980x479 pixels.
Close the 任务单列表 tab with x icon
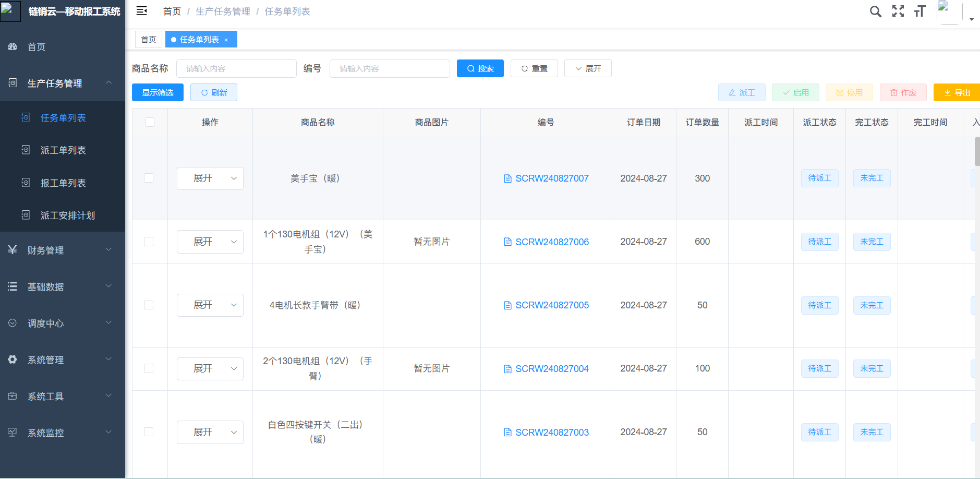pyautogui.click(x=226, y=40)
